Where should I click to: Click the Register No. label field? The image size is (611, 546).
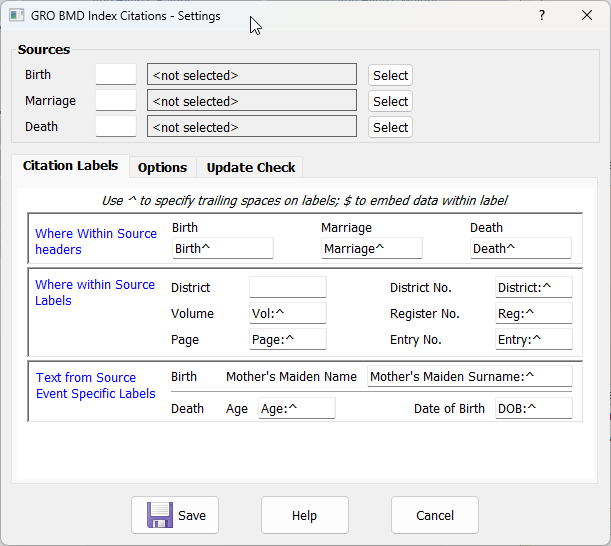(533, 313)
